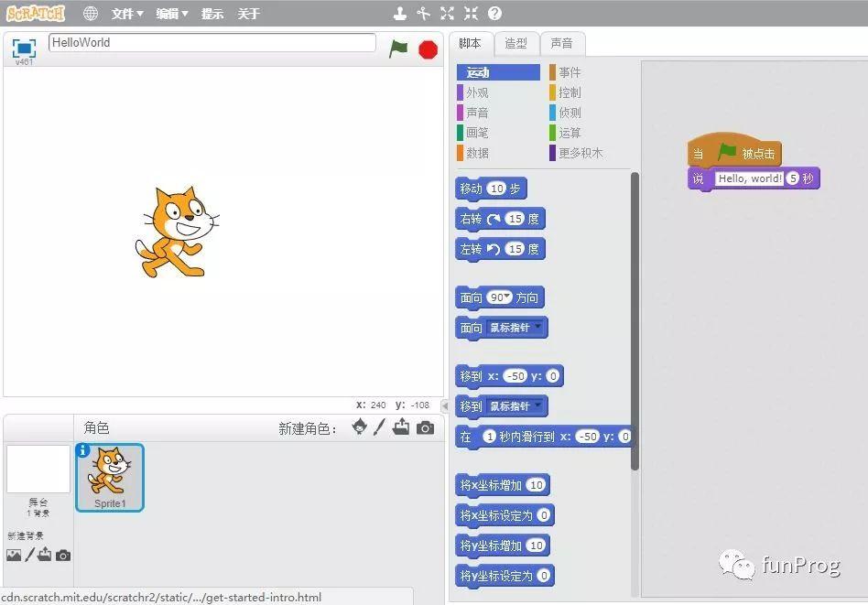
Task: Select the 更多积木 block category
Action: (x=577, y=153)
